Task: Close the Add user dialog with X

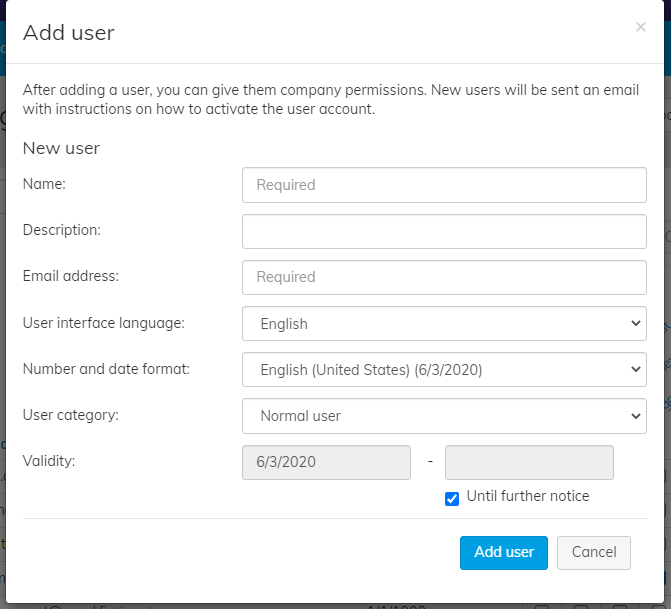Action: click(640, 27)
